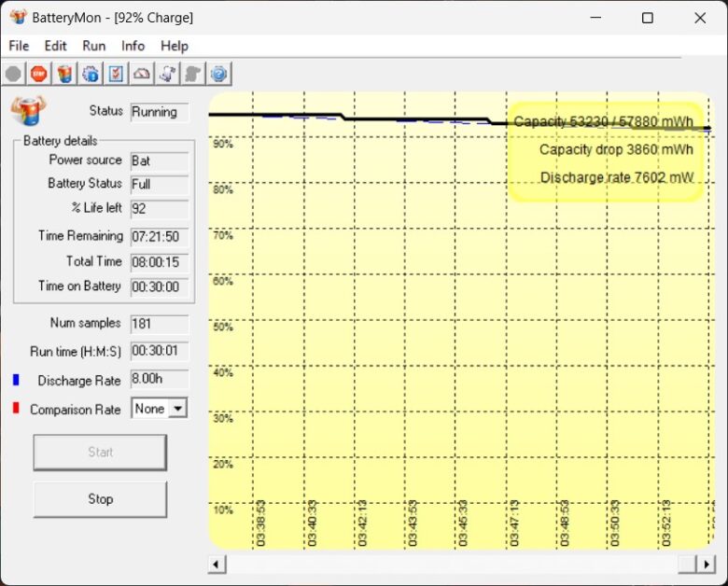Click the Capacity drop 3860 mWh text
Image resolution: width=728 pixels, height=586 pixels.
[x=616, y=149]
